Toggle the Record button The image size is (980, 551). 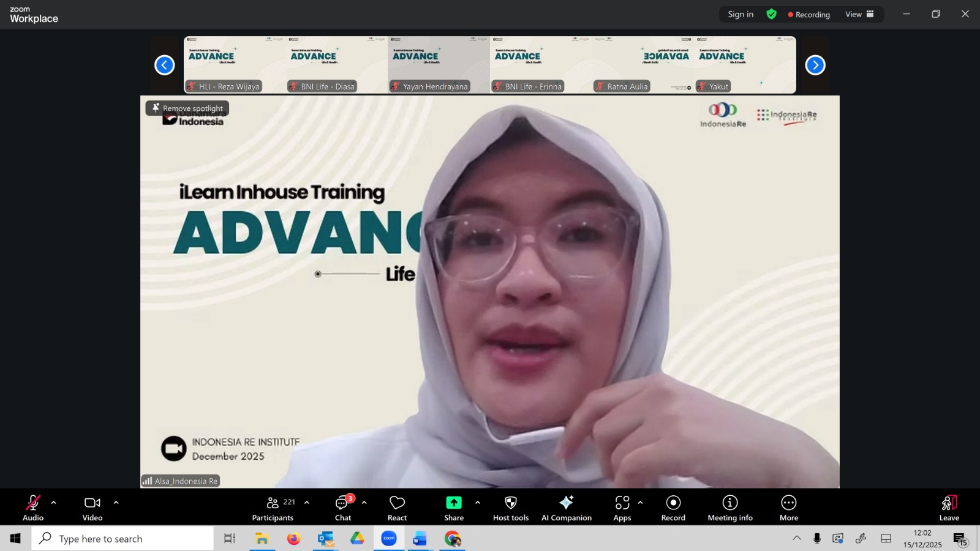point(673,508)
